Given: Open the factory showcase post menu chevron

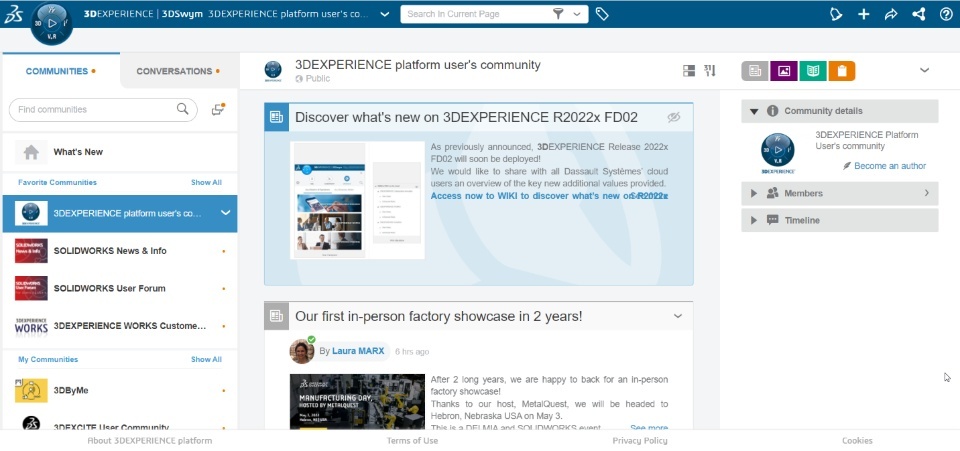Looking at the screenshot, I should (x=678, y=316).
